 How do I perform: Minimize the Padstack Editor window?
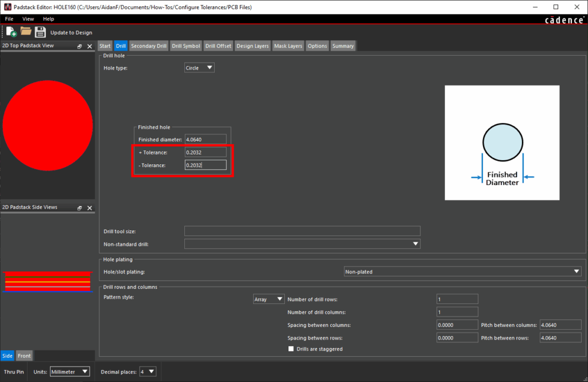point(535,7)
